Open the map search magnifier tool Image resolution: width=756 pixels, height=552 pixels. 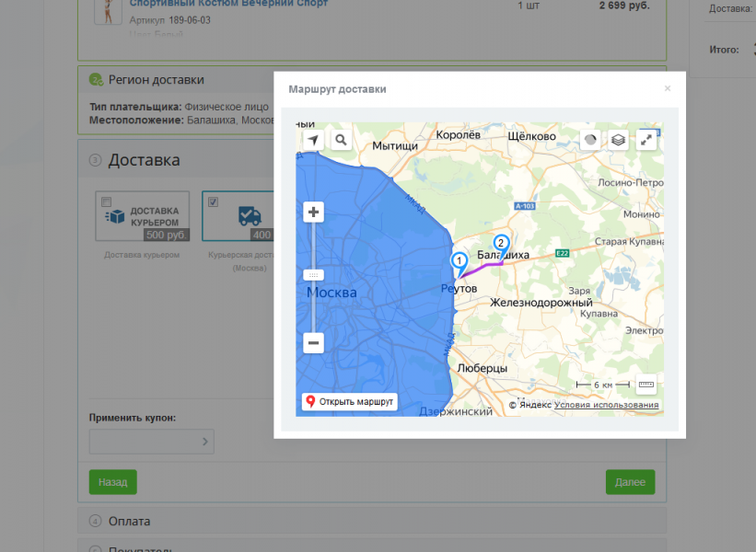341,140
